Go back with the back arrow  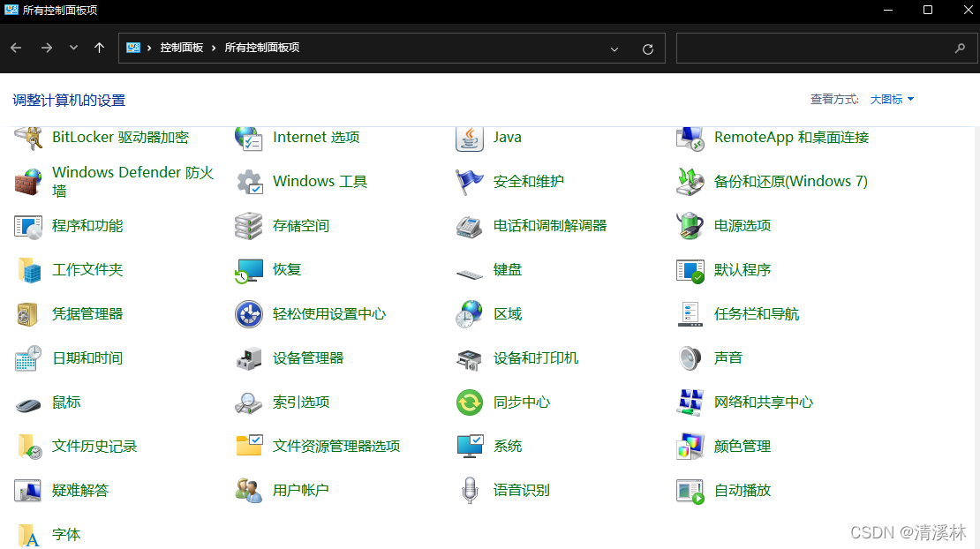16,48
